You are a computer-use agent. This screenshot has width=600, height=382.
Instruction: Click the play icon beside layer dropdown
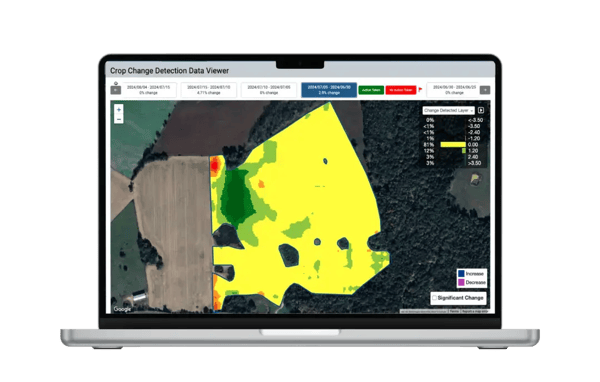tap(481, 110)
